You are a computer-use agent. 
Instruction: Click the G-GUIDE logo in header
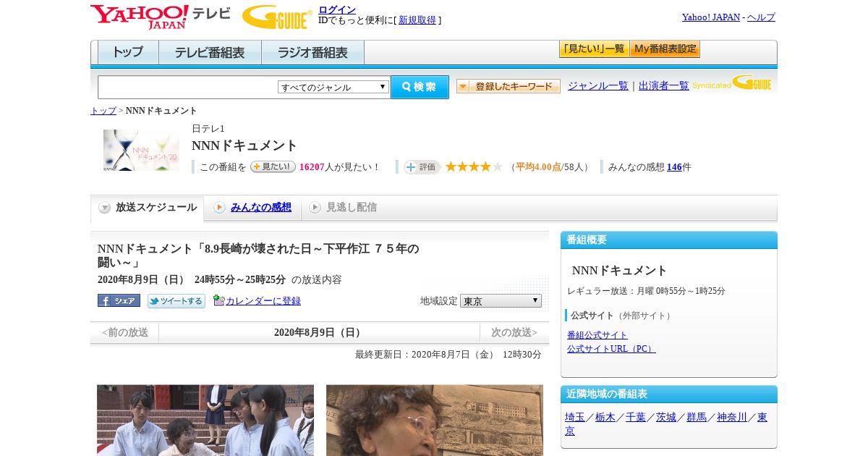coord(277,17)
